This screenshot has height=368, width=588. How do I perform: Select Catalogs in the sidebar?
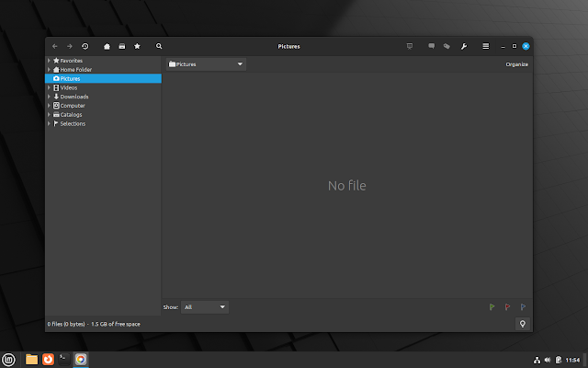click(x=103, y=114)
